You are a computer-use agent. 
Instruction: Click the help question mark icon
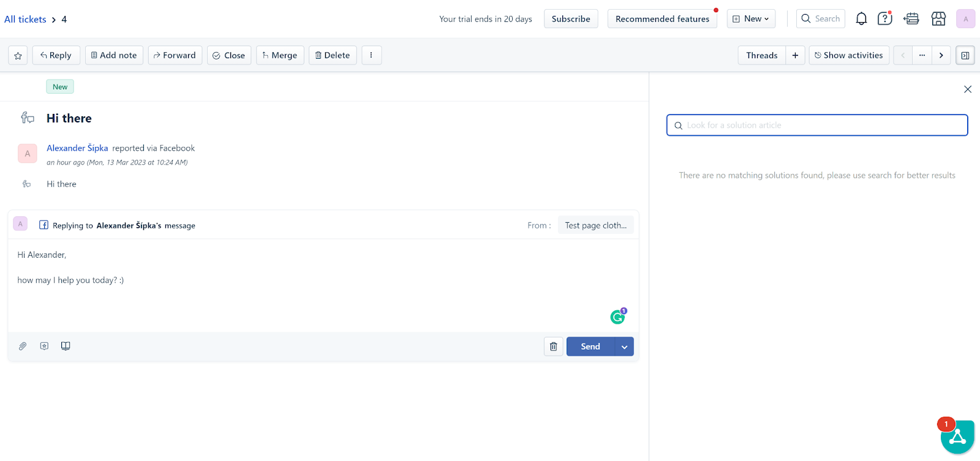tap(884, 19)
